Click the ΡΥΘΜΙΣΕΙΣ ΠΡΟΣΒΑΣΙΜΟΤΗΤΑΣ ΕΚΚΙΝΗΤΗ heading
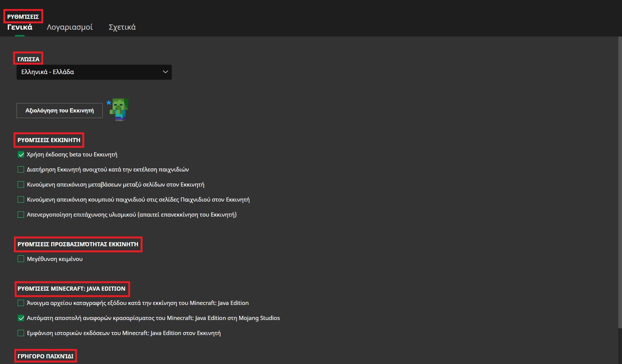The image size is (622, 364). [78, 244]
